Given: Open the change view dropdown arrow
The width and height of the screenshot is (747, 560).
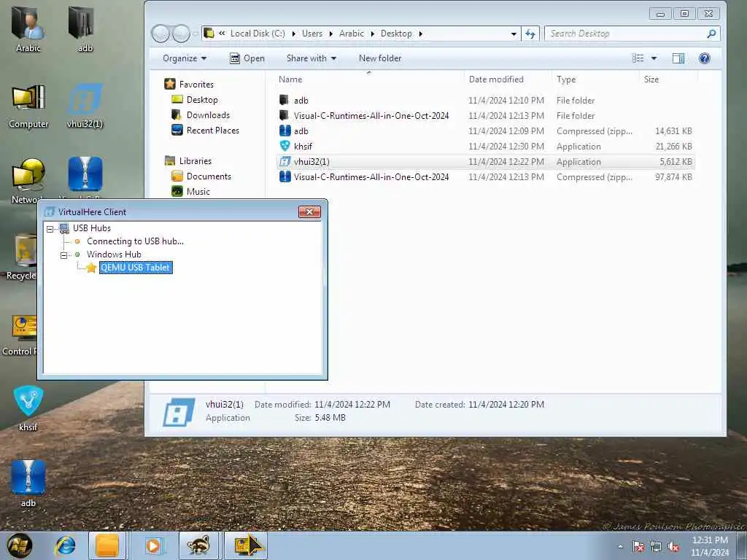Looking at the screenshot, I should coord(654,58).
